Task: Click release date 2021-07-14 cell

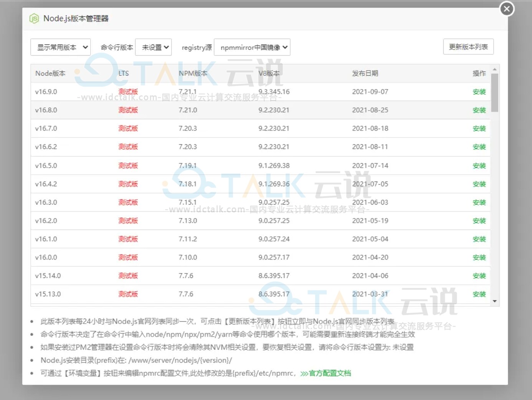Action: (370, 166)
